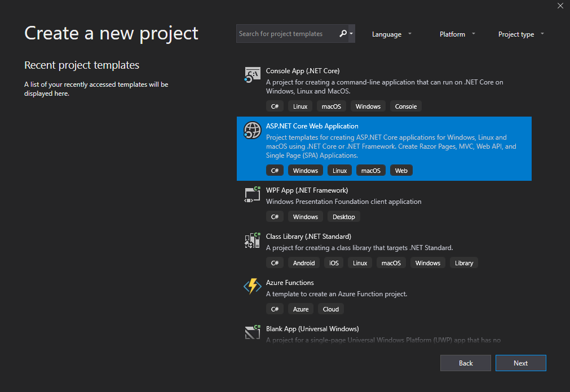Close the Create a new project dialog

[x=560, y=6]
